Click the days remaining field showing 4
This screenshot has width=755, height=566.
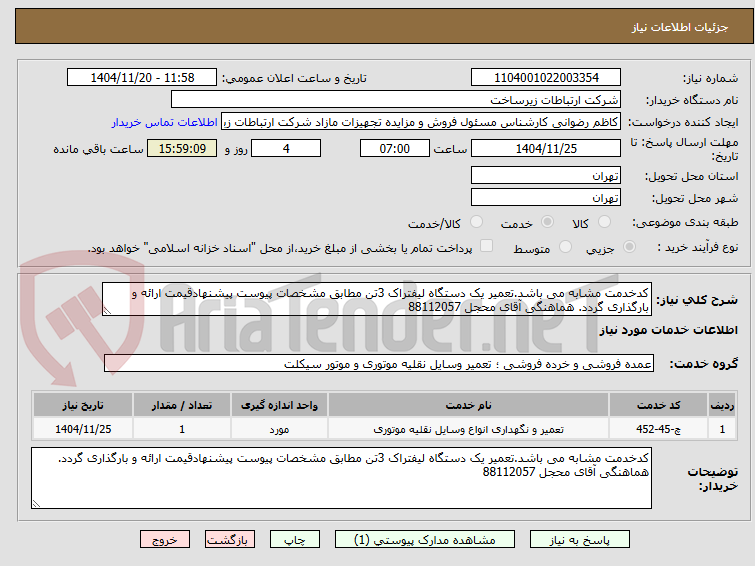286,148
